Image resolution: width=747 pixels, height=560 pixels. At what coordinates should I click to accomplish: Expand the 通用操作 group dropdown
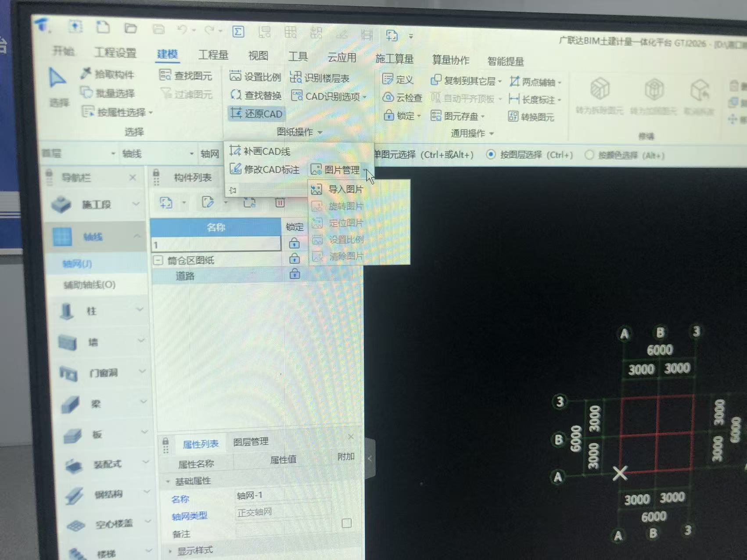tap(492, 133)
